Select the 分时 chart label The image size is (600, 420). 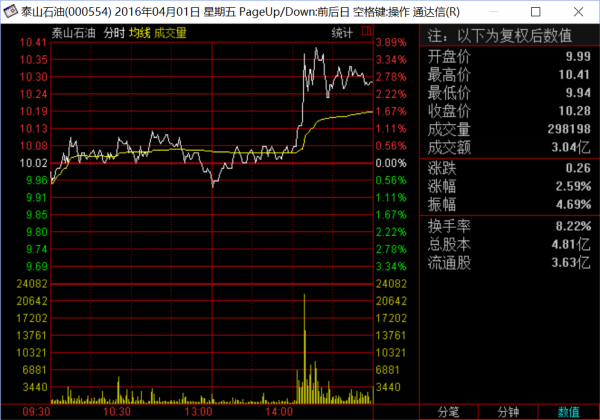tap(115, 33)
